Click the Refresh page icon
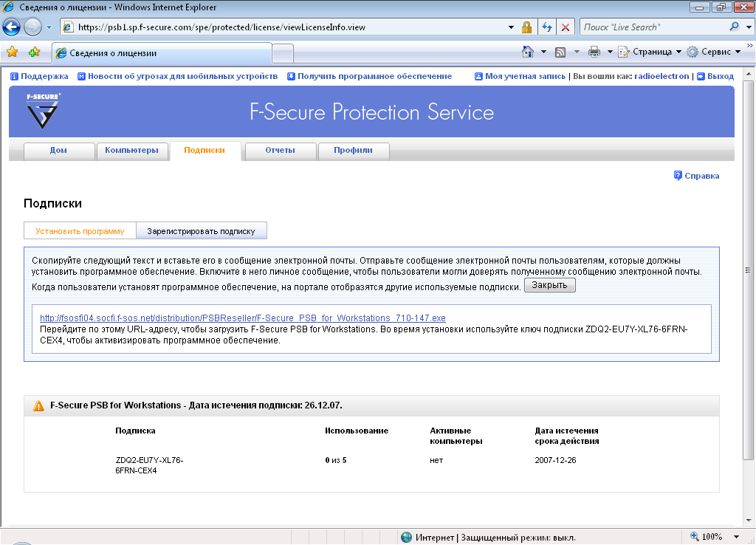 [547, 27]
